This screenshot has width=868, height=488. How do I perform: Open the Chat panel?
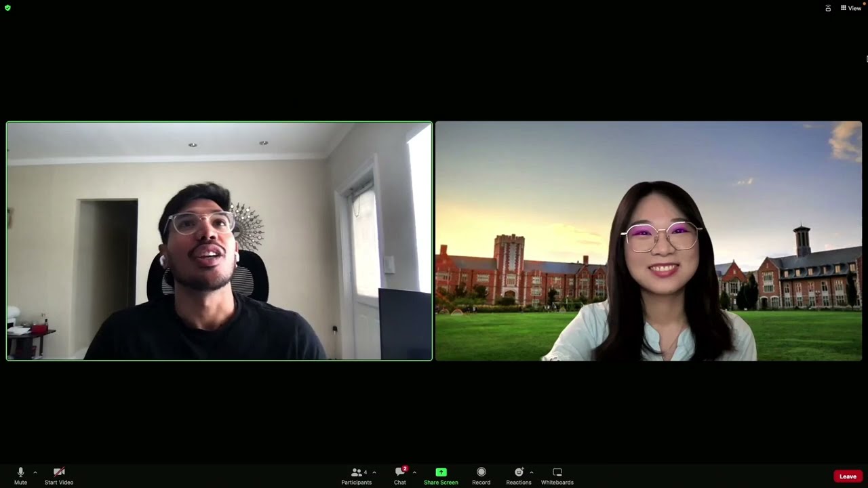[x=400, y=476]
